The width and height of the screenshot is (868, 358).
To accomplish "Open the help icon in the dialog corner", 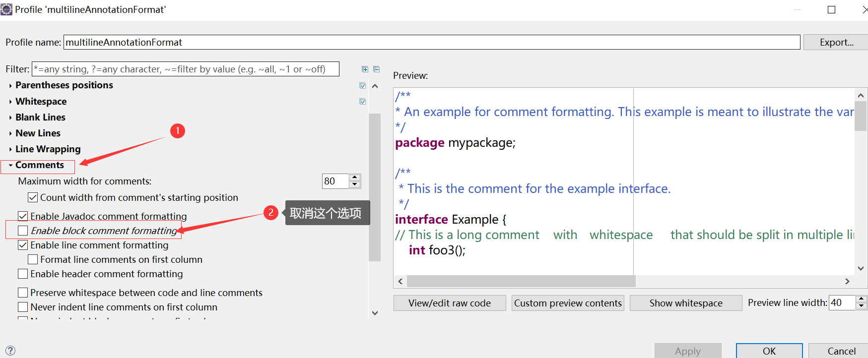I will click(10, 351).
